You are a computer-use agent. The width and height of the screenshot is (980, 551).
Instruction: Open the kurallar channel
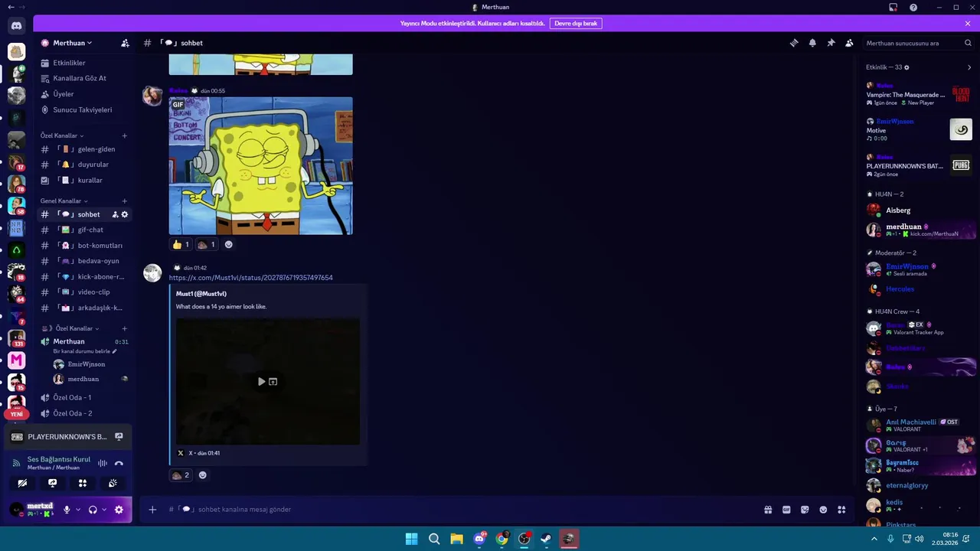point(84,181)
